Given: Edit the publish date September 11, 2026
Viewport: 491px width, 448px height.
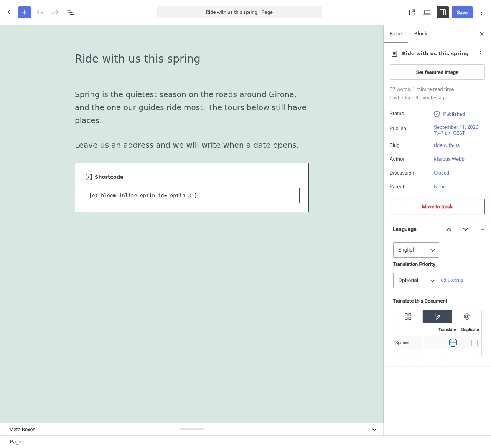Looking at the screenshot, I should click(456, 130).
